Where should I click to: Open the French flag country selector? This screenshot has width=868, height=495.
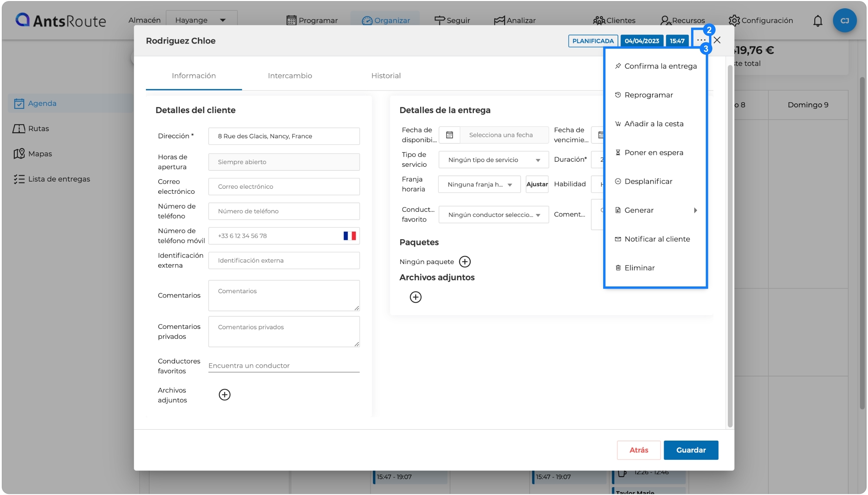pos(350,236)
